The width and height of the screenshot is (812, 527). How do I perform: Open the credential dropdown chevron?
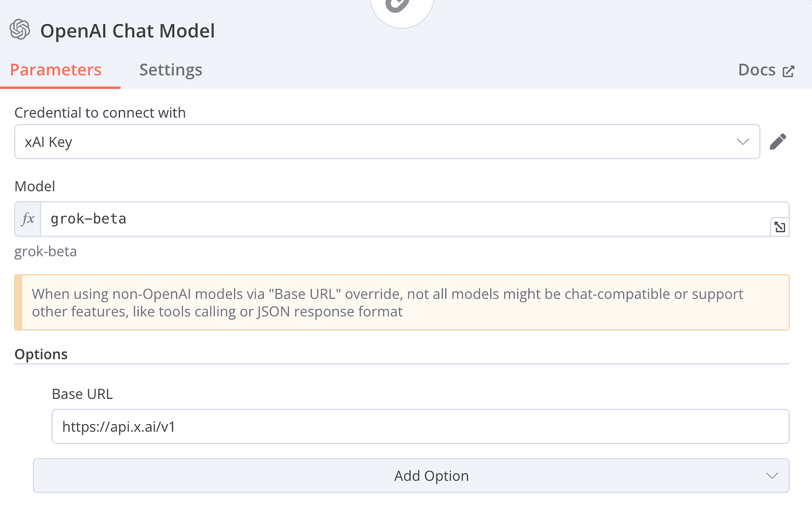click(x=742, y=141)
